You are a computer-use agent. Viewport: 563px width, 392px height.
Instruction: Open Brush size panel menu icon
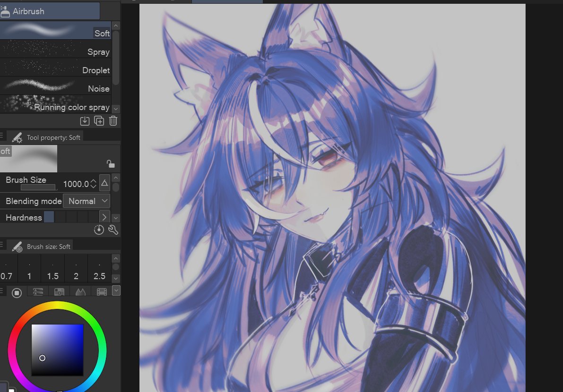point(2,245)
